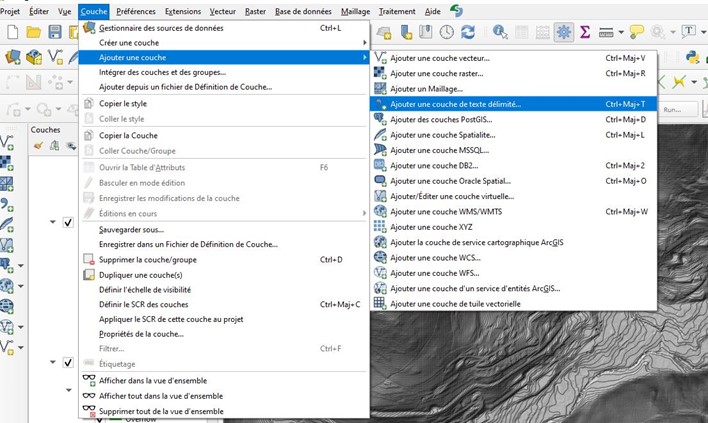Click the QGIS plugin green arrow icon
This screenshot has height=423, width=708.
point(456,11)
